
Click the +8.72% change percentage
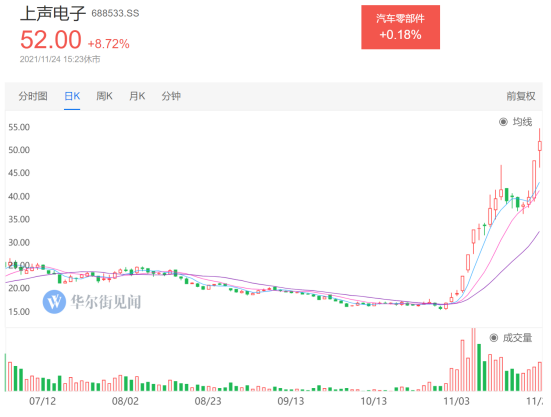pos(109,44)
